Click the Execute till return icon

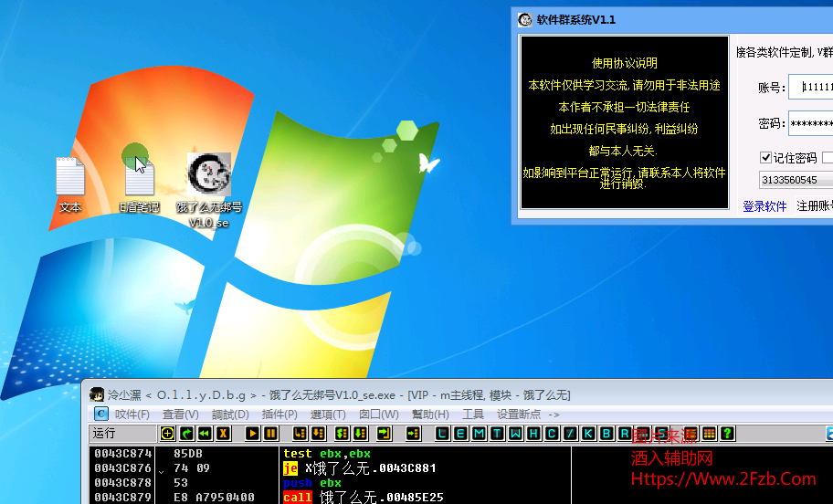(384, 434)
